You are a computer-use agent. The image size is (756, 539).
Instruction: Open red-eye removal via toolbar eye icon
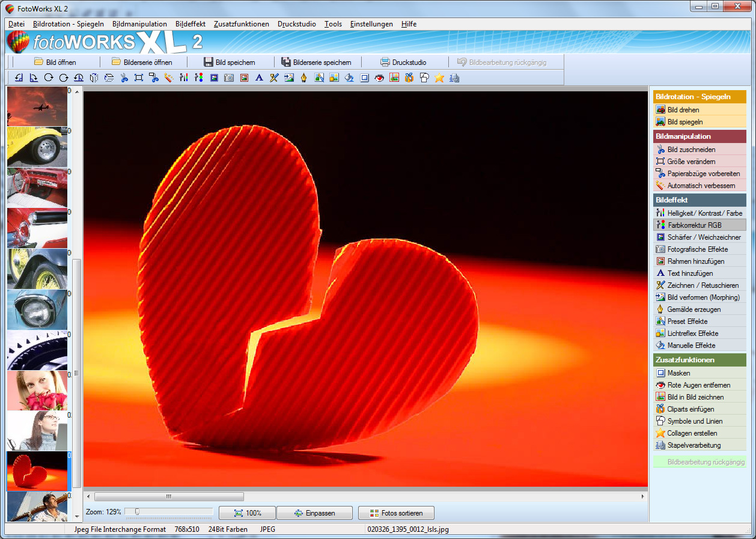(x=379, y=78)
